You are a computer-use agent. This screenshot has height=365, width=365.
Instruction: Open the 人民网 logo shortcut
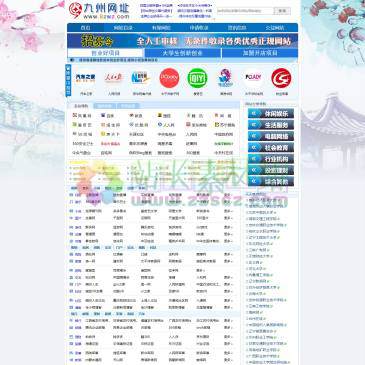114,78
